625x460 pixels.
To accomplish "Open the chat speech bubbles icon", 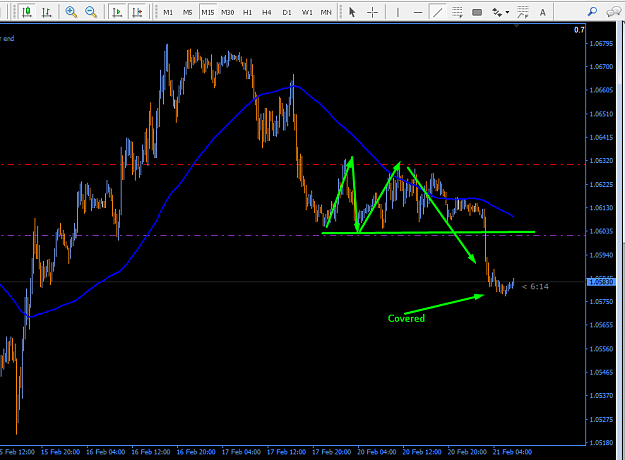I will pyautogui.click(x=613, y=12).
